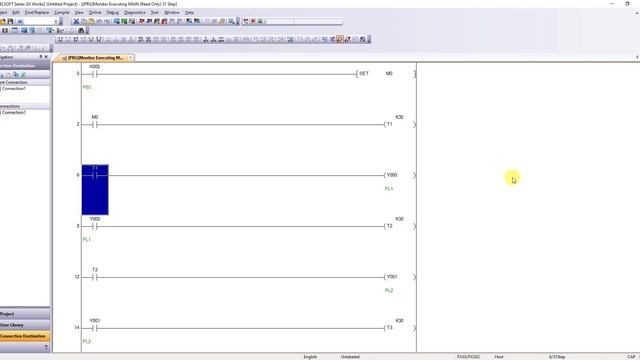Select the Connection Destination view button

[25, 336]
